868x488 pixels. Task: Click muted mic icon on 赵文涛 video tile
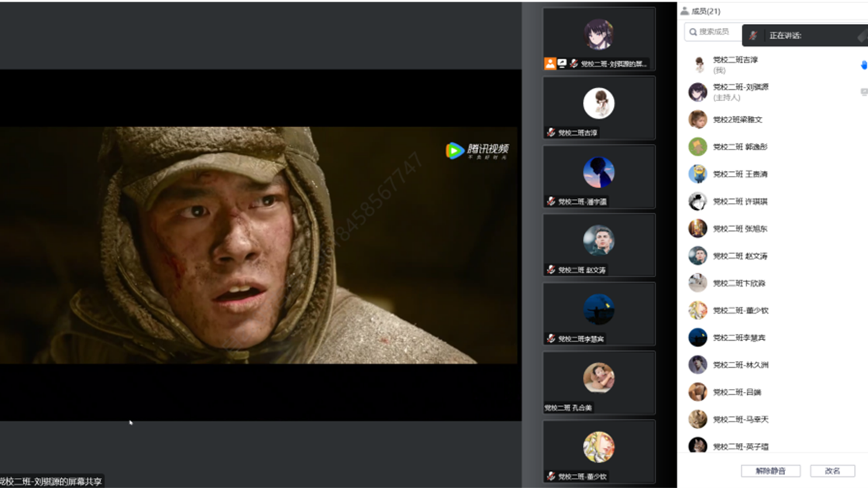551,270
